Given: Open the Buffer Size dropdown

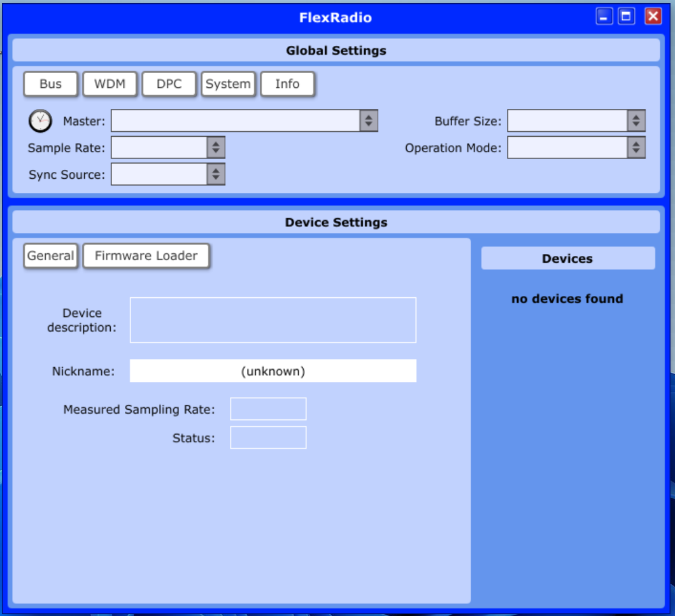Looking at the screenshot, I should pyautogui.click(x=576, y=120).
